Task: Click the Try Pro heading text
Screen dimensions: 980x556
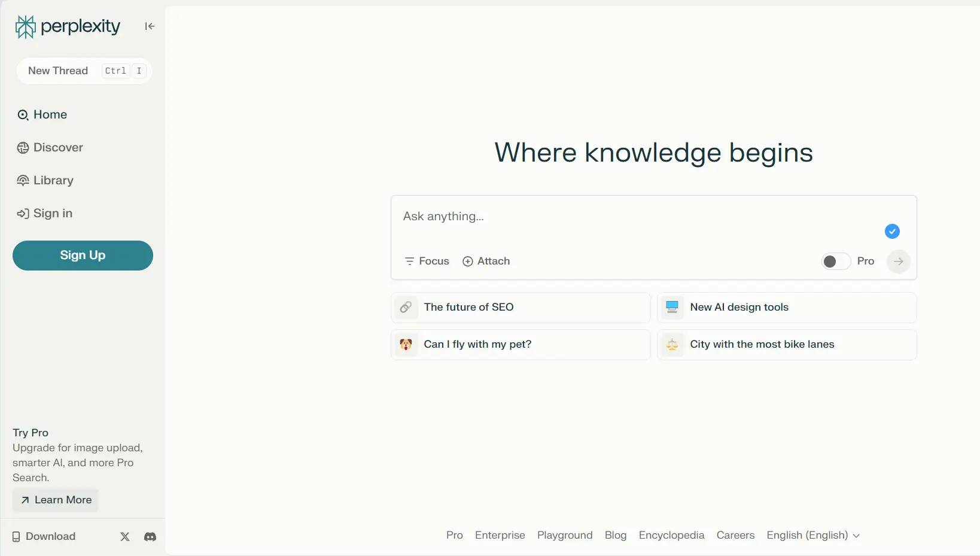Action: (x=31, y=433)
